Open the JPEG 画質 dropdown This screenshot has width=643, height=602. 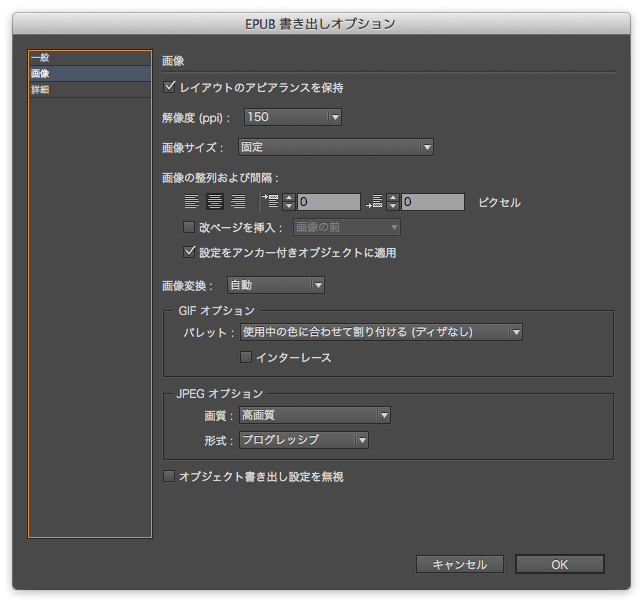click(x=315, y=415)
